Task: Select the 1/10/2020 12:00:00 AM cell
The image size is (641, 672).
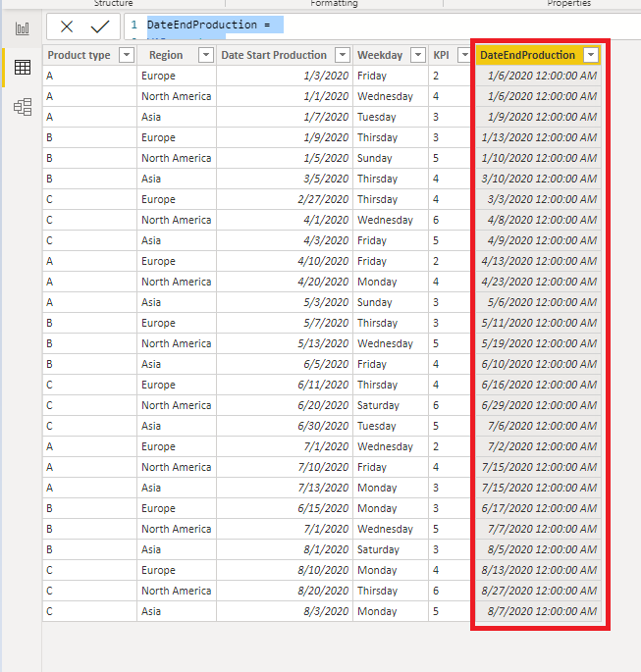Action: (x=538, y=158)
